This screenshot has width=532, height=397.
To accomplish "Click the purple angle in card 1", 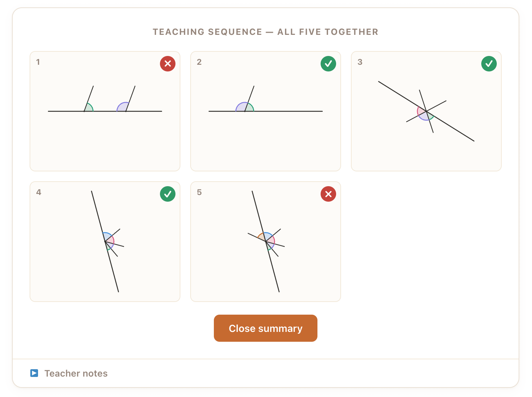I will [x=123, y=107].
